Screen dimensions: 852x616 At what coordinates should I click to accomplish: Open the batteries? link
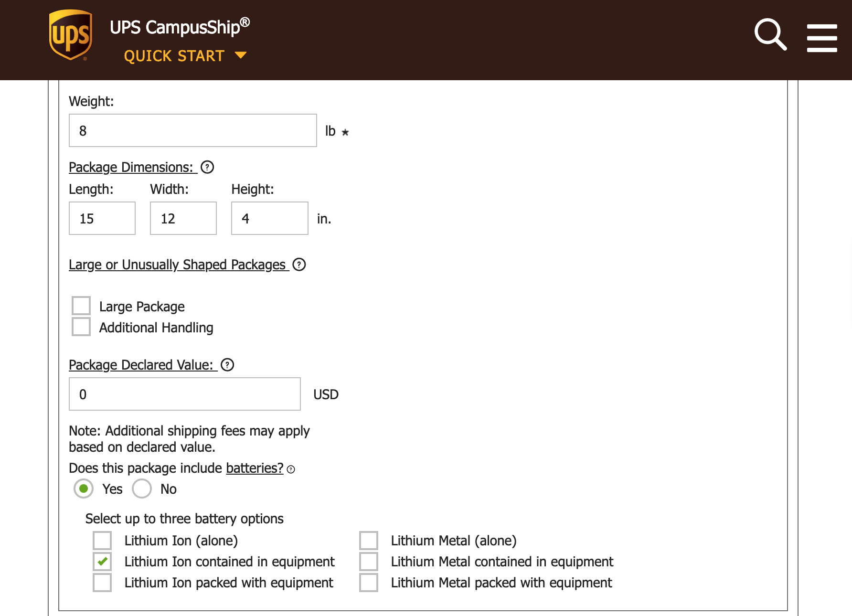[x=254, y=468]
